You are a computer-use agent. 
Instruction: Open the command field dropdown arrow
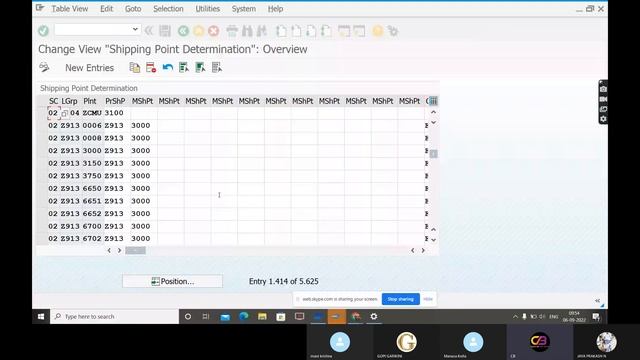[x=135, y=29]
